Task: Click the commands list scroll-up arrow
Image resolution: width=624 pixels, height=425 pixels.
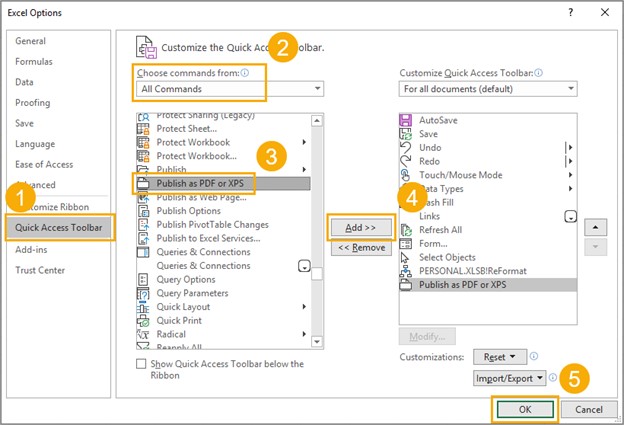Action: [x=317, y=120]
